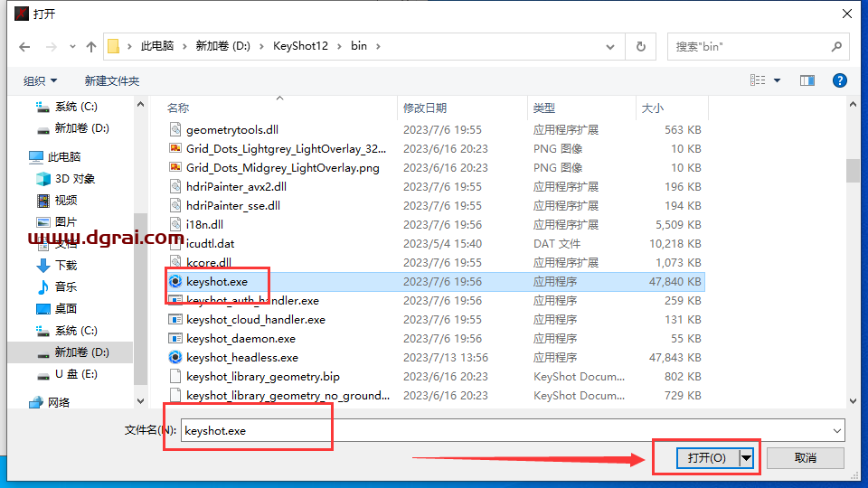Image resolution: width=868 pixels, height=488 pixels.
Task: Click the keyshot.exe application icon
Action: click(175, 281)
